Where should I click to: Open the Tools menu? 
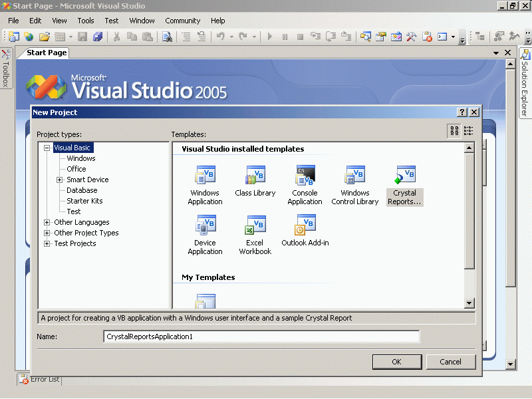pyautogui.click(x=86, y=21)
